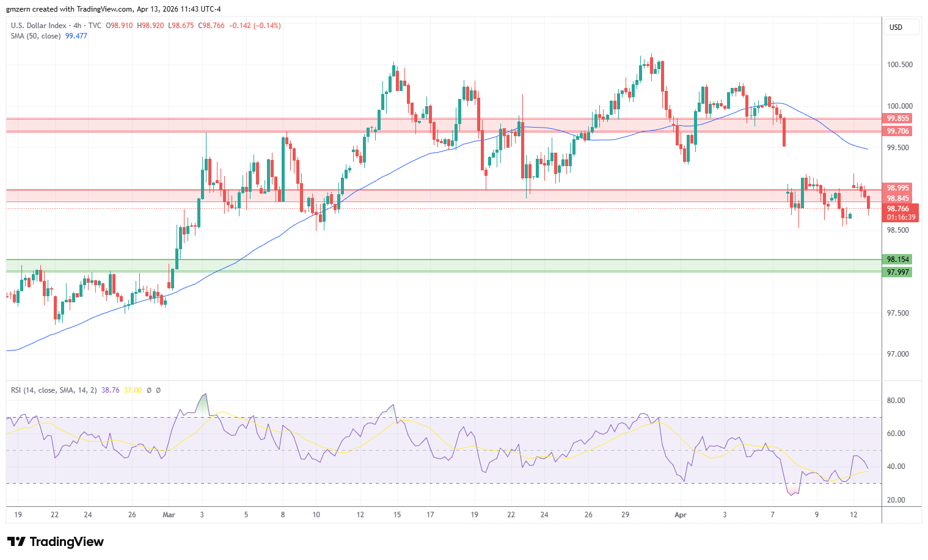The image size is (928, 560).
Task: Click the 100.000 price axis label
Action: pyautogui.click(x=899, y=106)
